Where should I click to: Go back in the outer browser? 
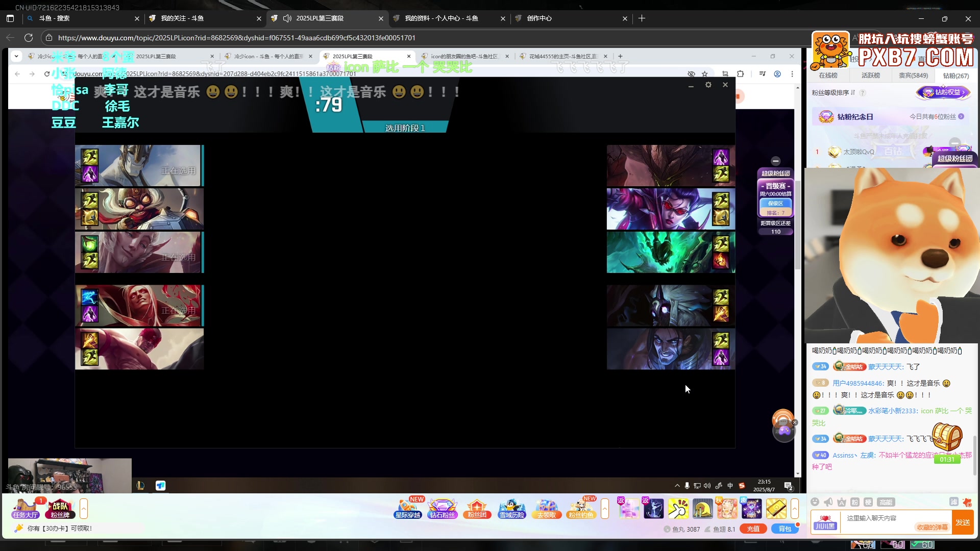(x=10, y=38)
